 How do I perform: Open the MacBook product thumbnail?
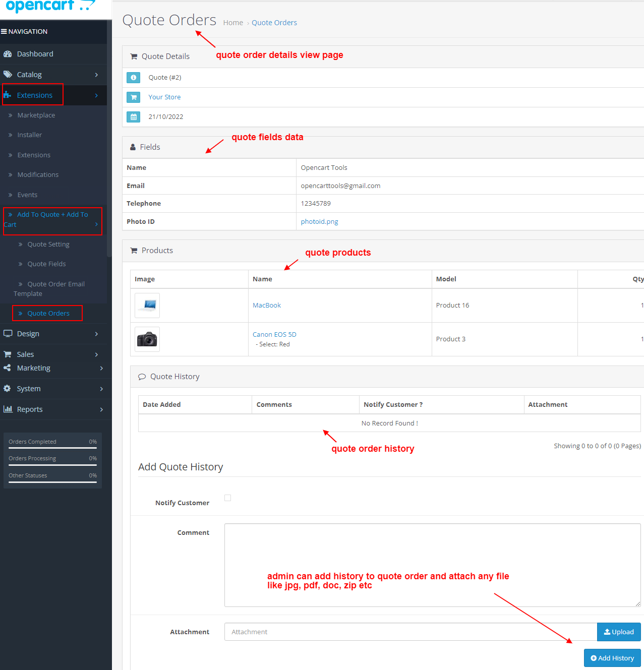[147, 306]
